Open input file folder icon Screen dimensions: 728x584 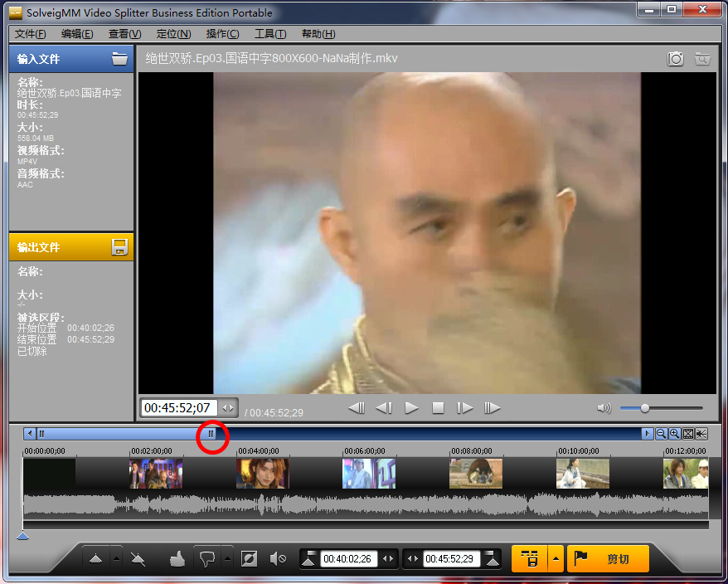click(x=119, y=59)
